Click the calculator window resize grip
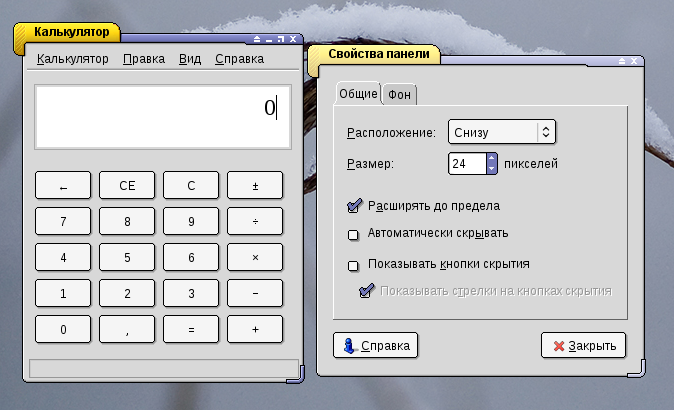 tap(297, 376)
